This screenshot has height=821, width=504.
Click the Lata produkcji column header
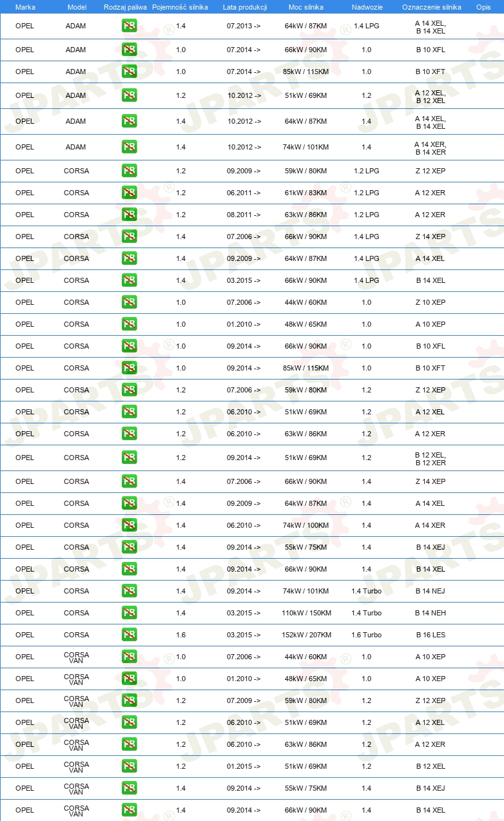pyautogui.click(x=245, y=6)
